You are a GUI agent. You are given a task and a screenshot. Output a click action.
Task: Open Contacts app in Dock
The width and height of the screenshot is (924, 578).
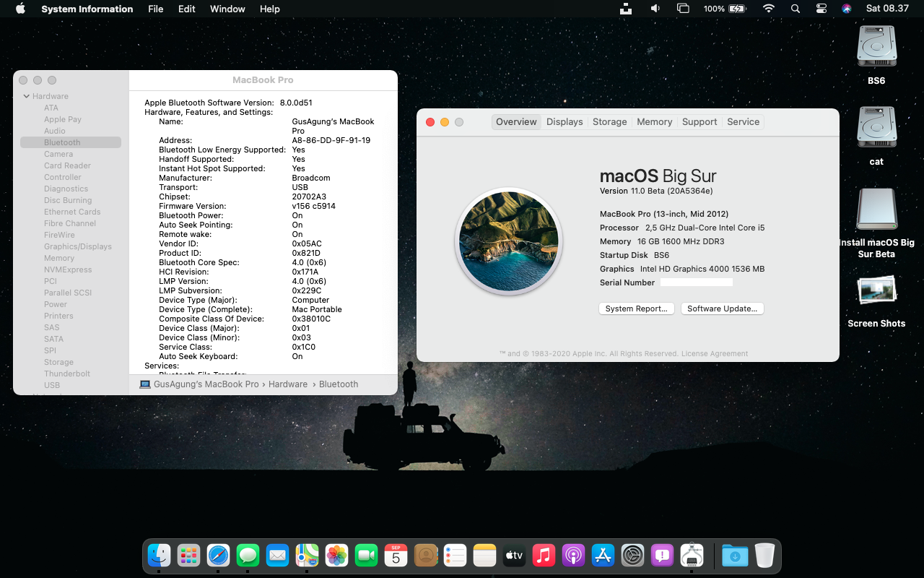pos(426,555)
